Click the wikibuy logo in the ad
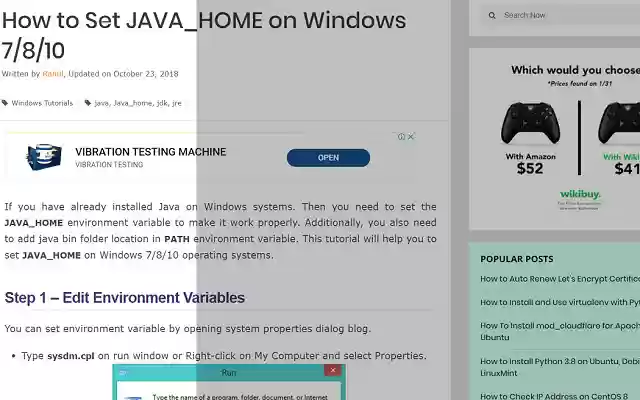This screenshot has height=400, width=640. point(580,194)
